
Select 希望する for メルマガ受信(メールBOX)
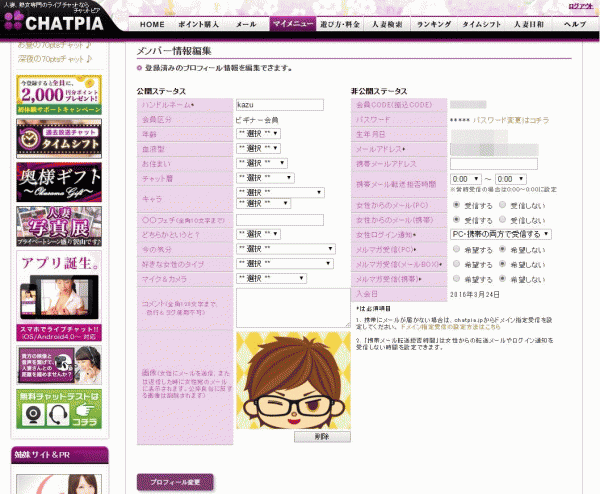point(456,264)
